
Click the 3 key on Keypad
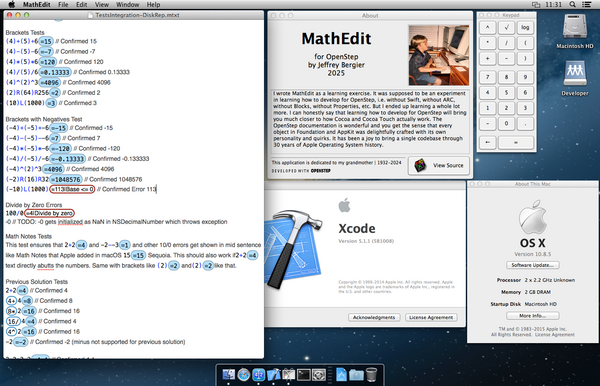[x=525, y=108]
